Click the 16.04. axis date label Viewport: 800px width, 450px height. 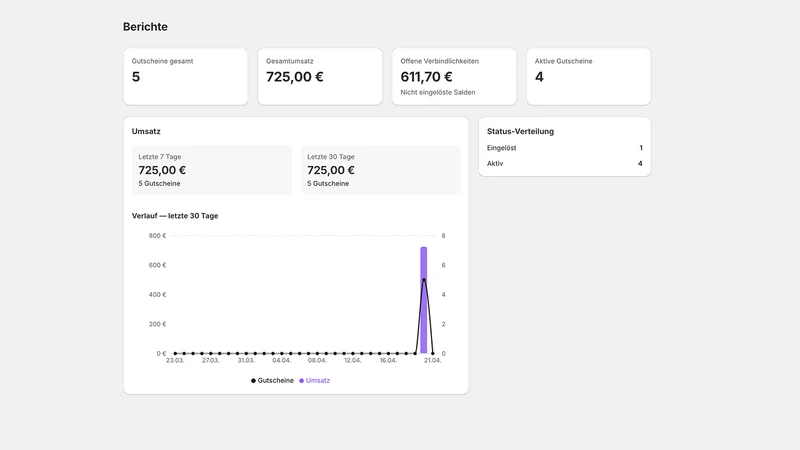(x=388, y=360)
